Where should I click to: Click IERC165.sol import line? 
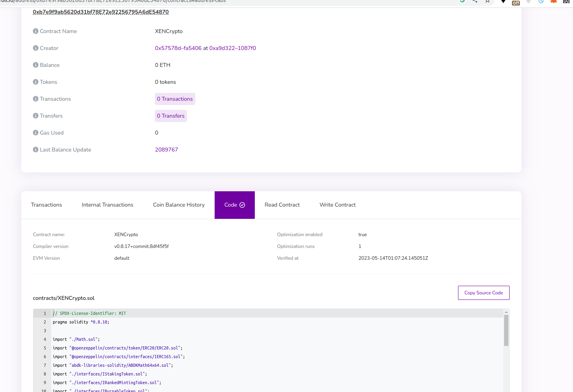(119, 357)
